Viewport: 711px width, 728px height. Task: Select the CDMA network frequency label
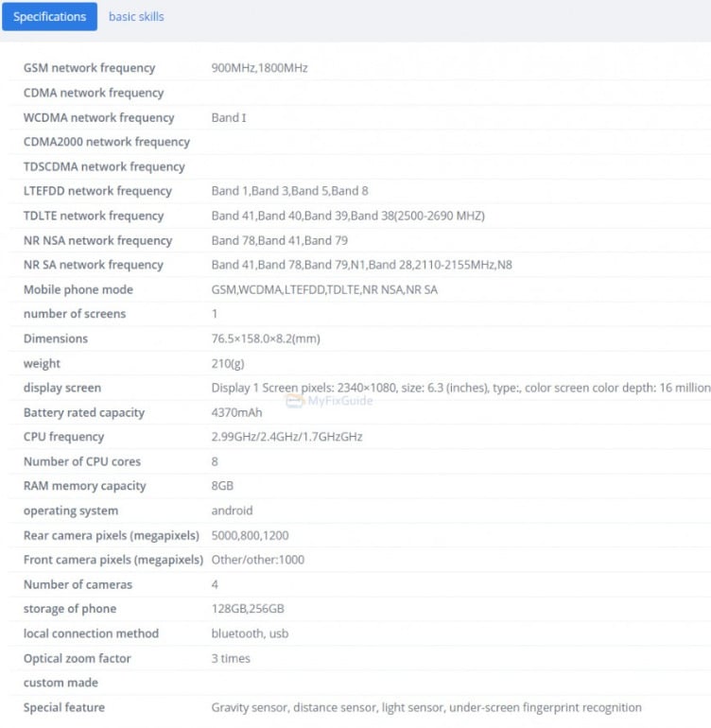pos(94,93)
